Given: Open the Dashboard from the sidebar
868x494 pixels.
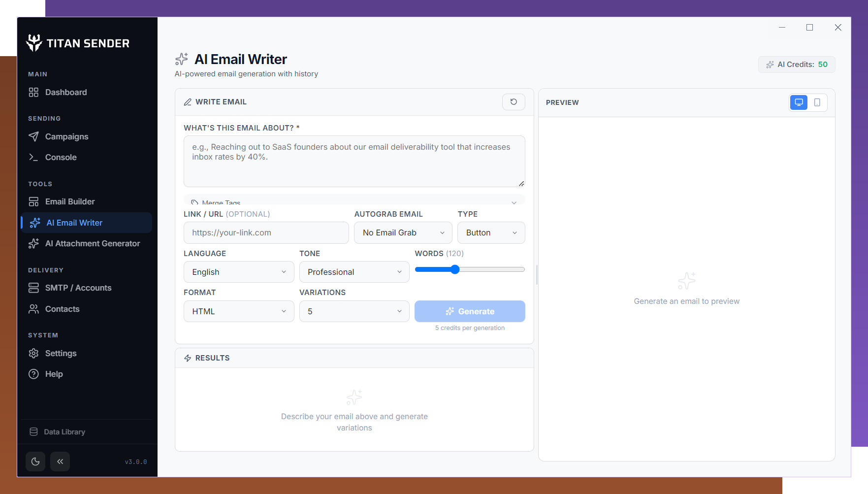Looking at the screenshot, I should 65,92.
